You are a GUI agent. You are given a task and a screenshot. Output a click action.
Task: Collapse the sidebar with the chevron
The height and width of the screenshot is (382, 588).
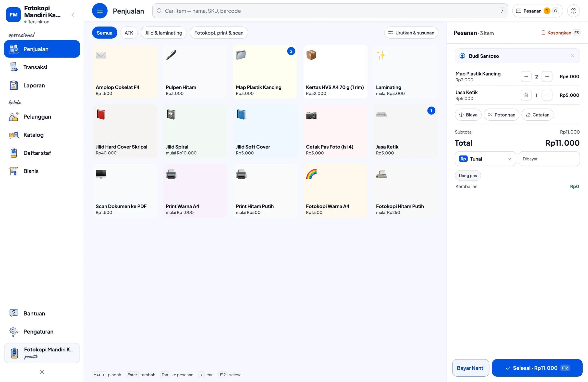point(73,14)
